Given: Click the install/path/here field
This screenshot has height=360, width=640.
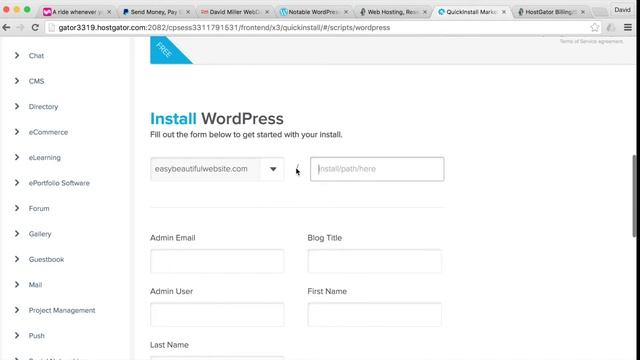Looking at the screenshot, I should coord(377,169).
